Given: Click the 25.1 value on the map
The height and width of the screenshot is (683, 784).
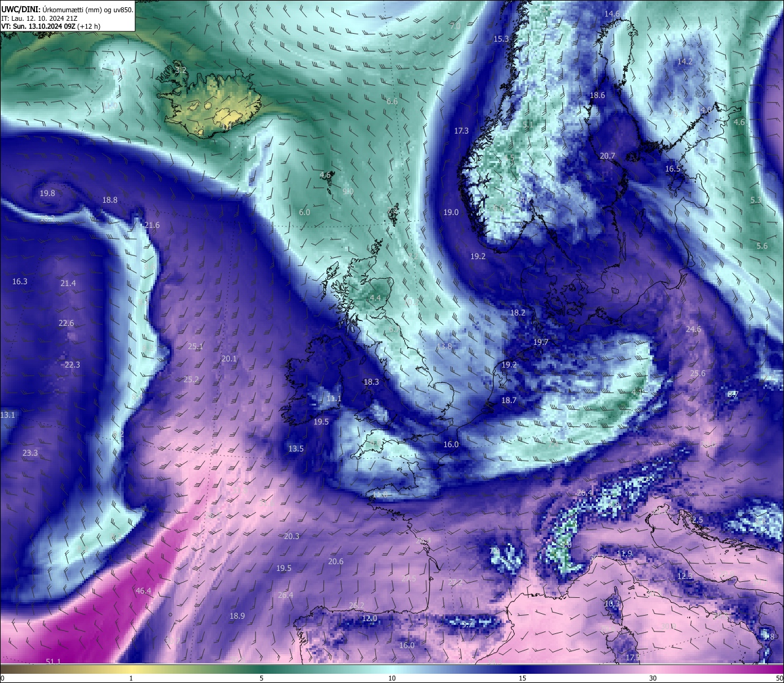Looking at the screenshot, I should (195, 347).
